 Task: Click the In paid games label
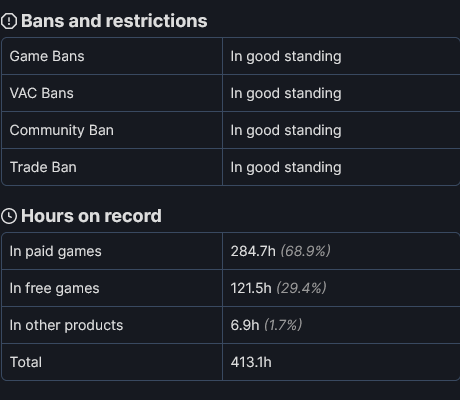click(56, 252)
